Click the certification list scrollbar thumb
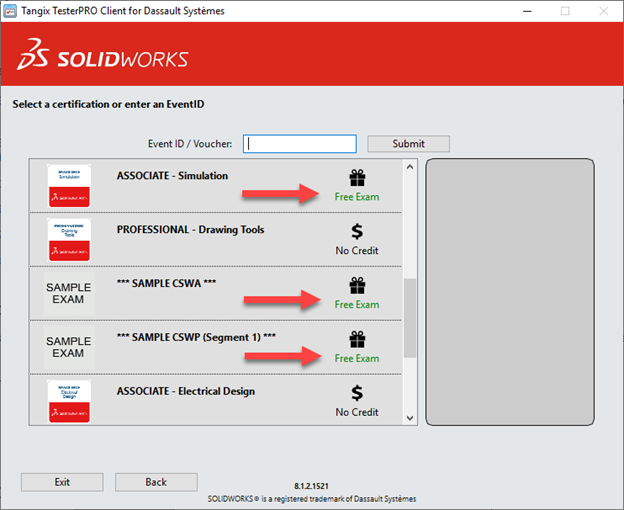 [409, 318]
